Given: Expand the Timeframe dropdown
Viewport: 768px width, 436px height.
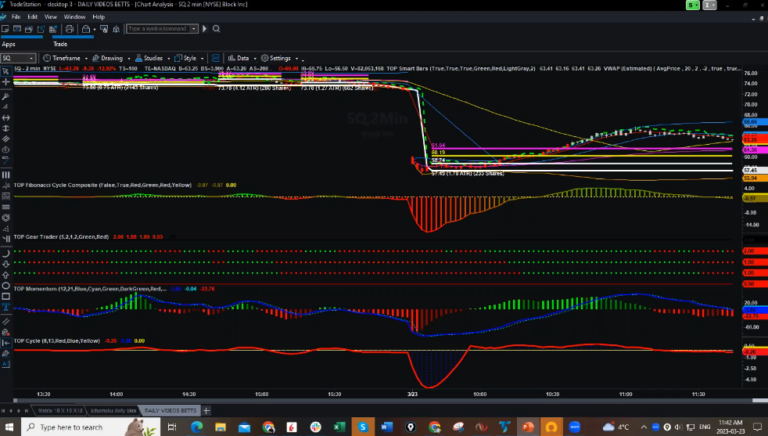Looking at the screenshot, I should point(66,58).
